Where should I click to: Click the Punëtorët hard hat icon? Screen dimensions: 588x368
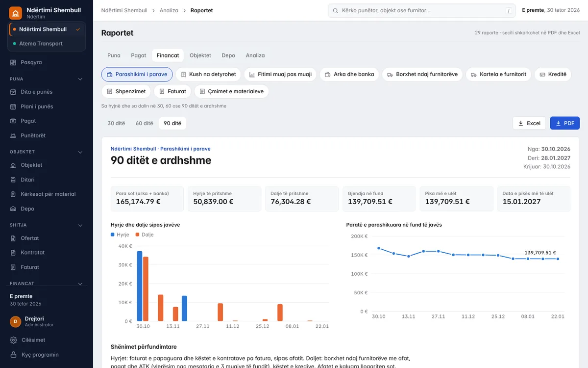pos(13,135)
